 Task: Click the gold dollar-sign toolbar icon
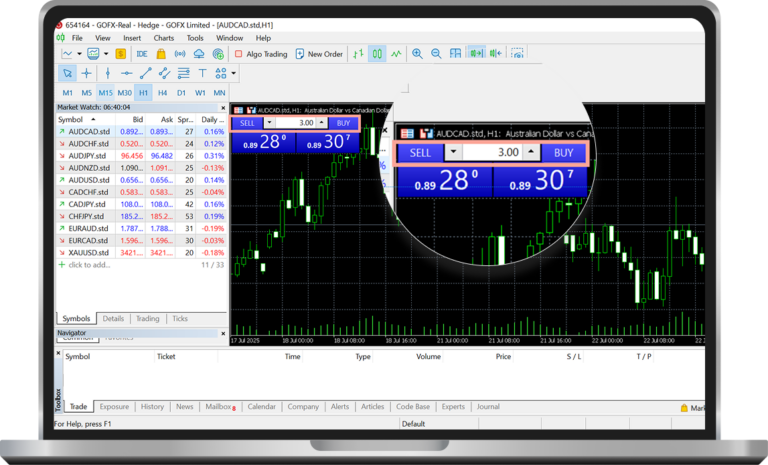(120, 54)
